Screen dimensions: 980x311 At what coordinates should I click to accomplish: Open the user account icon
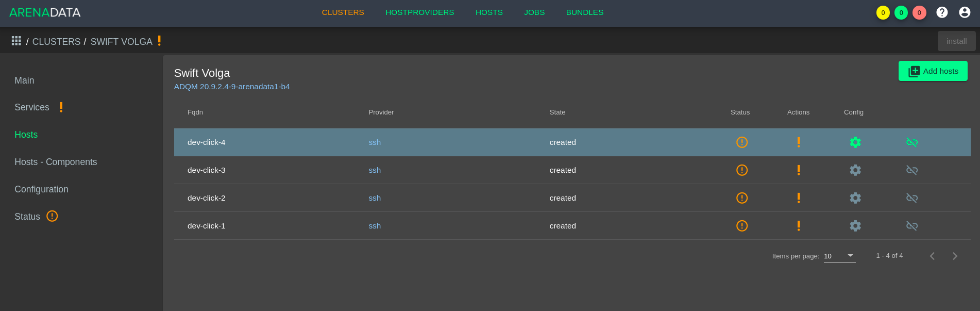(x=965, y=12)
